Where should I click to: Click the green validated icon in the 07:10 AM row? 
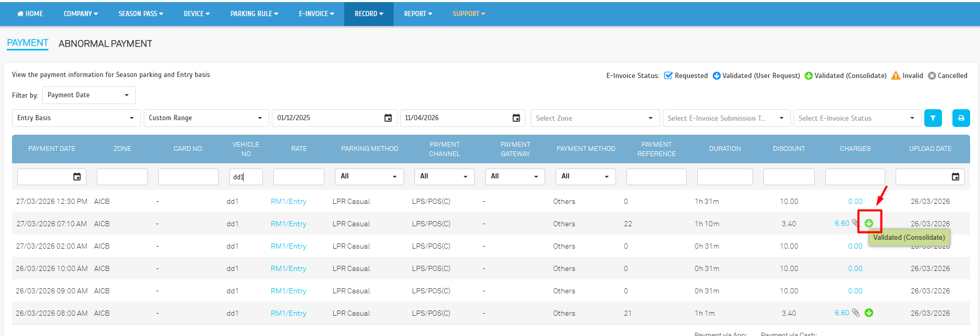click(869, 223)
